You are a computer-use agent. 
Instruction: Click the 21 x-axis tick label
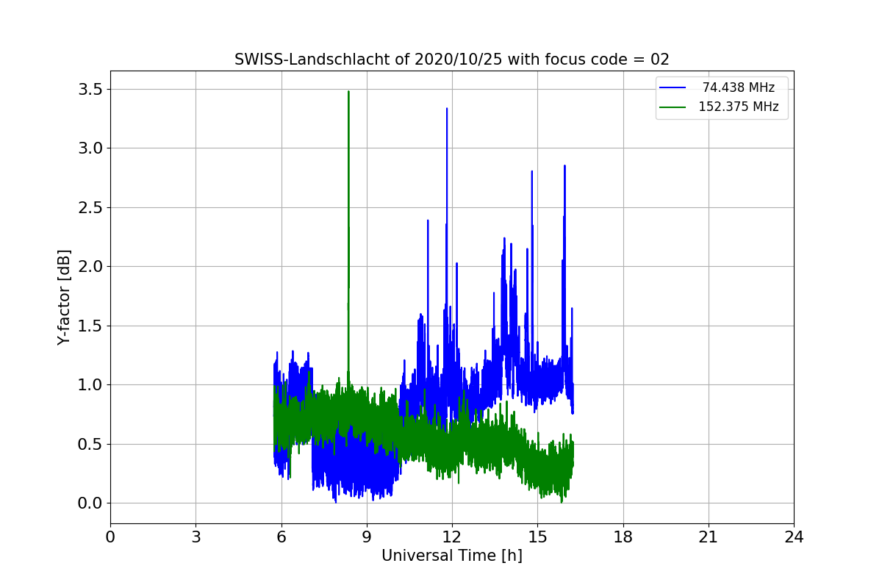click(709, 537)
